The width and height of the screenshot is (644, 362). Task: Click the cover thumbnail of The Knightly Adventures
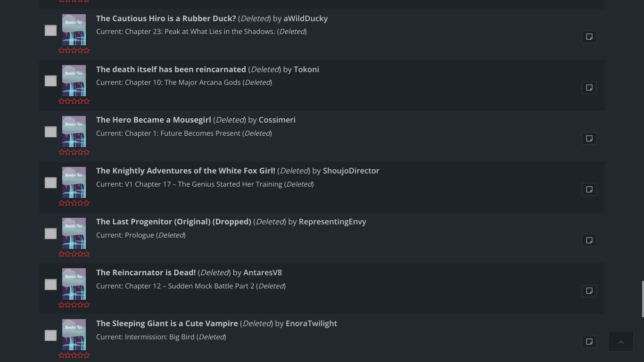[x=74, y=182]
